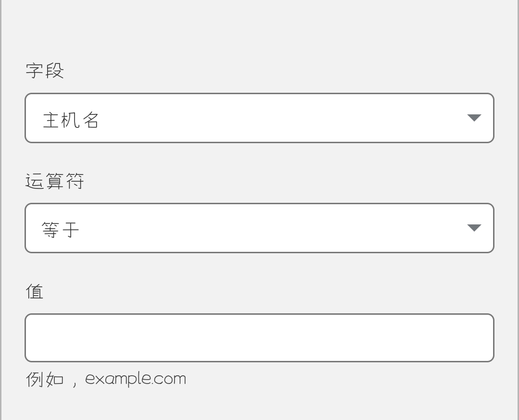Click the 值 label above the input

[35, 292]
